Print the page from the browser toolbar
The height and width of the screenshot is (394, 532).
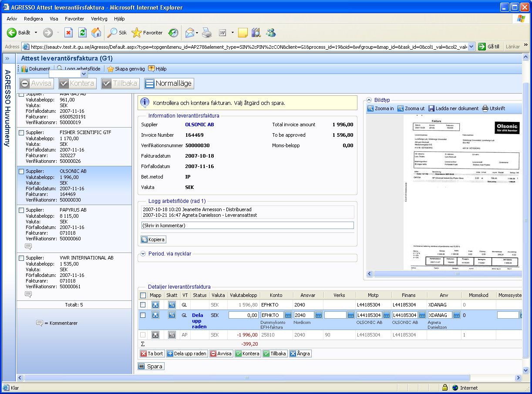[x=207, y=33]
